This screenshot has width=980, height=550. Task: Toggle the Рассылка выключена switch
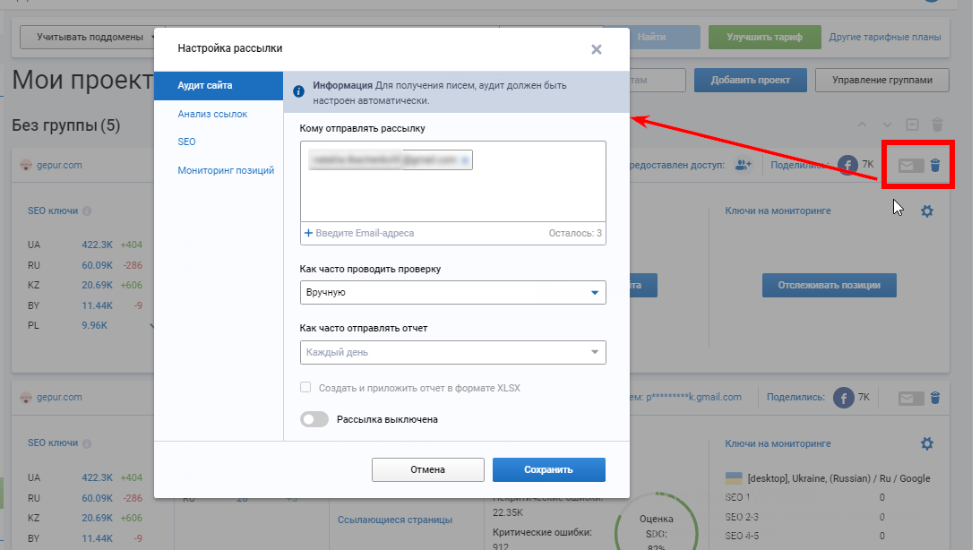[x=314, y=419]
